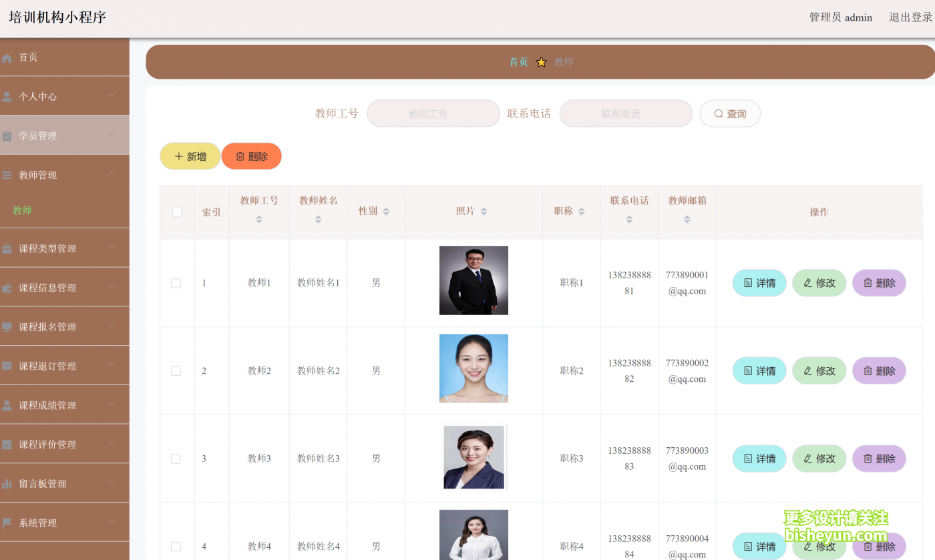This screenshot has width=935, height=560.
Task: Click 修改 for 教师1
Action: [x=819, y=283]
